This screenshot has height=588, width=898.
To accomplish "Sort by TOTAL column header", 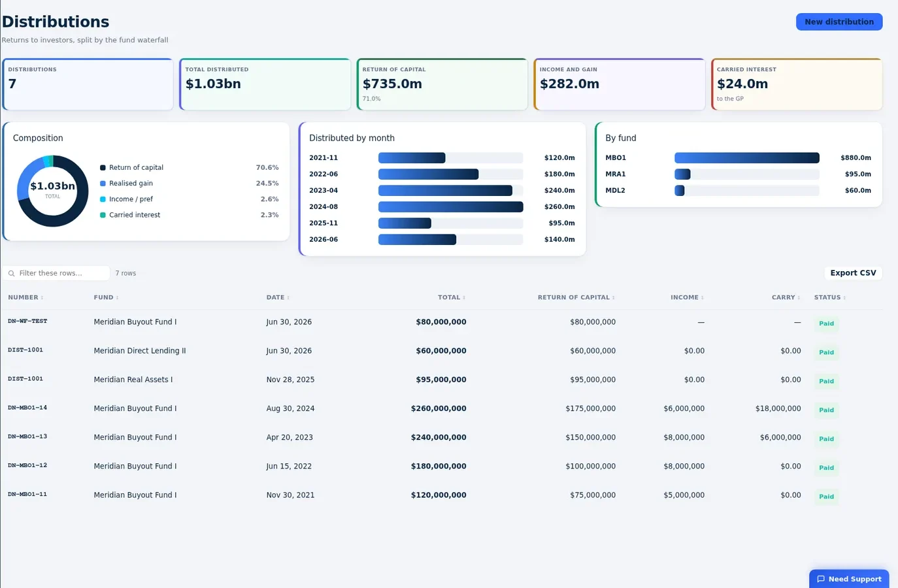I will (452, 297).
